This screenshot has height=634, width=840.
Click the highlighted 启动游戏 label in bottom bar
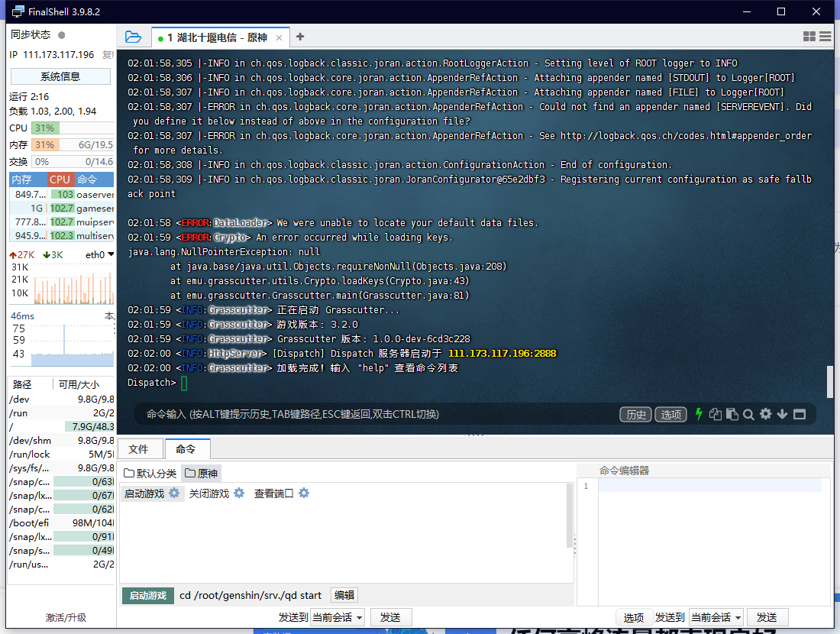(148, 595)
